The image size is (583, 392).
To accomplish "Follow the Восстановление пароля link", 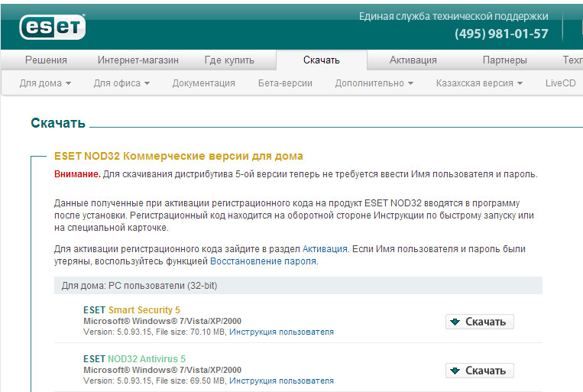I will coord(264,261).
